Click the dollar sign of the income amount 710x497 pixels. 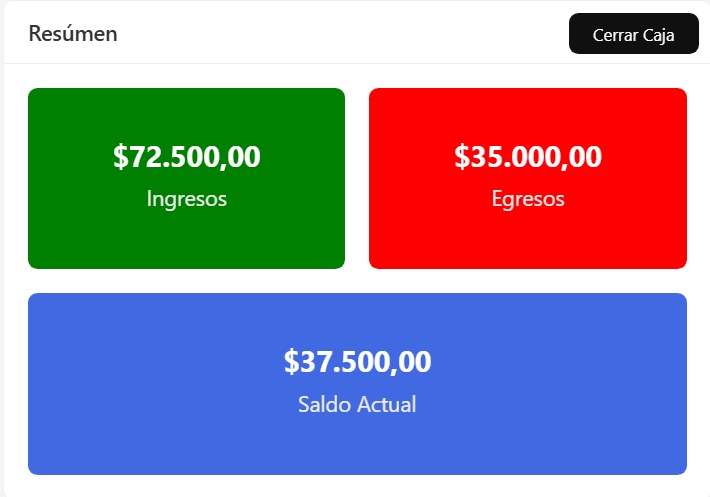(x=121, y=157)
